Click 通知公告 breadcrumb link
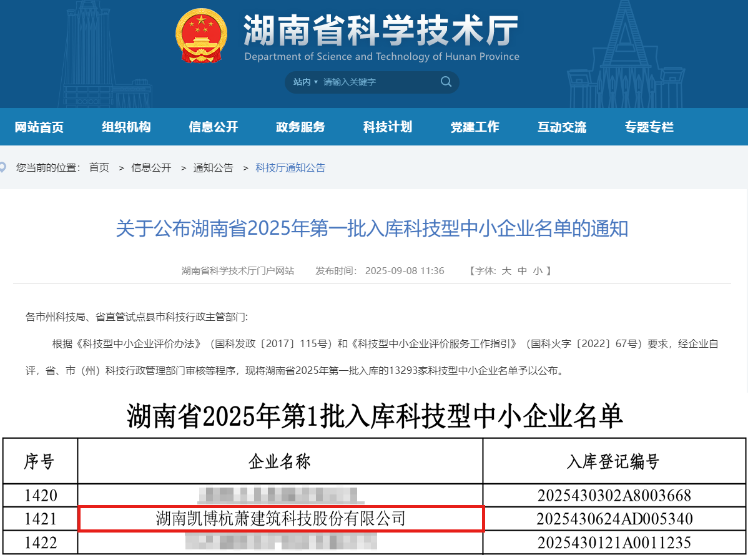 click(213, 167)
